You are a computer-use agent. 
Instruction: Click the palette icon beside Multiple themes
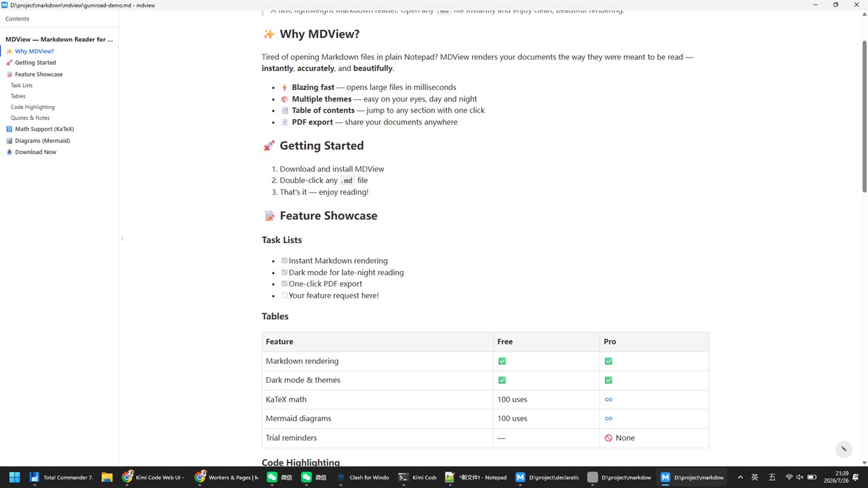[284, 99]
